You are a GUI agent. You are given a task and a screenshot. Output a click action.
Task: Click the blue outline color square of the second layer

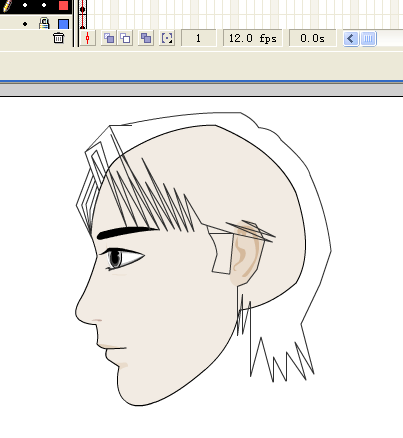click(63, 24)
